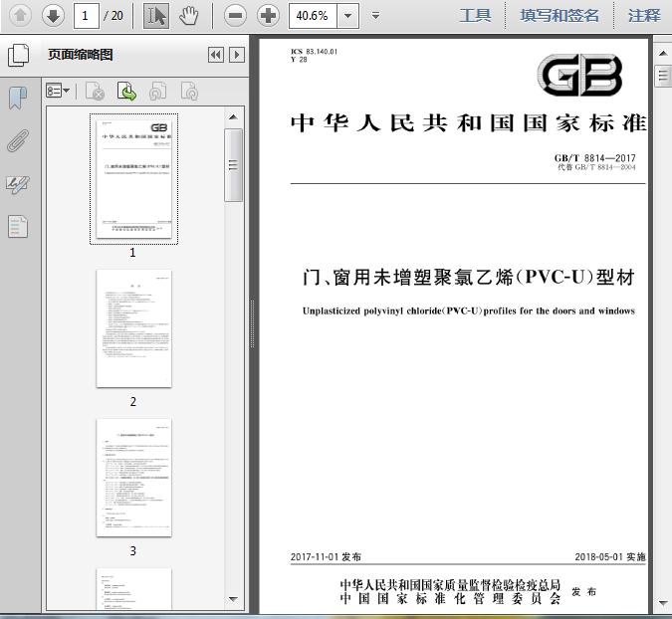Select page 3 thumbnail
This screenshot has width=672, height=619.
coord(133,478)
